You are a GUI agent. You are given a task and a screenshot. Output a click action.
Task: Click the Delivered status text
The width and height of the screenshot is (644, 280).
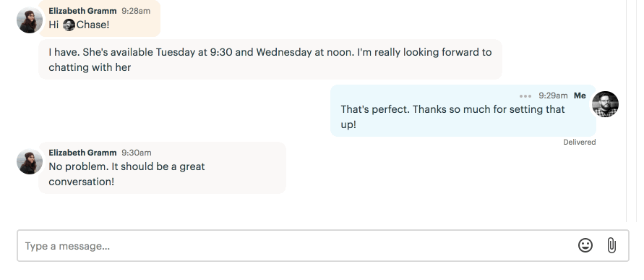pos(580,143)
